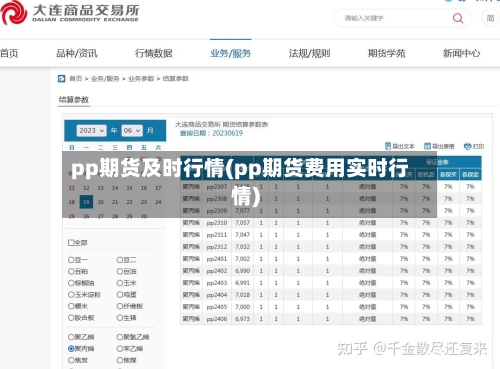Open the 期货学苑 navigation menu
Image resolution: width=500 pixels, height=369 pixels.
386,53
